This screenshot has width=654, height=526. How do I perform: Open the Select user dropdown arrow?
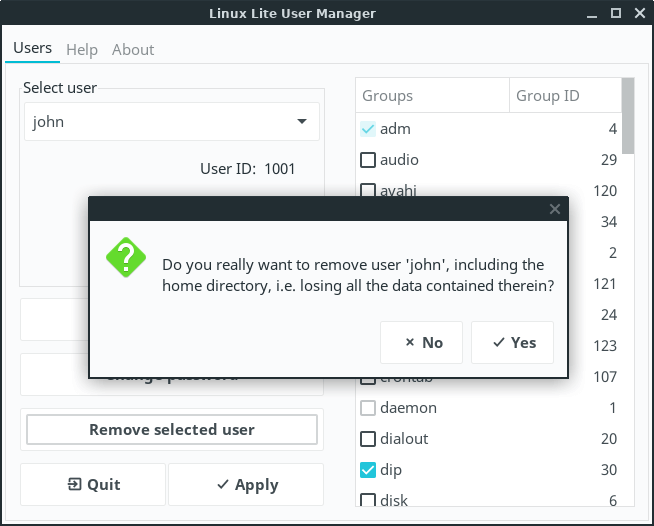(302, 122)
